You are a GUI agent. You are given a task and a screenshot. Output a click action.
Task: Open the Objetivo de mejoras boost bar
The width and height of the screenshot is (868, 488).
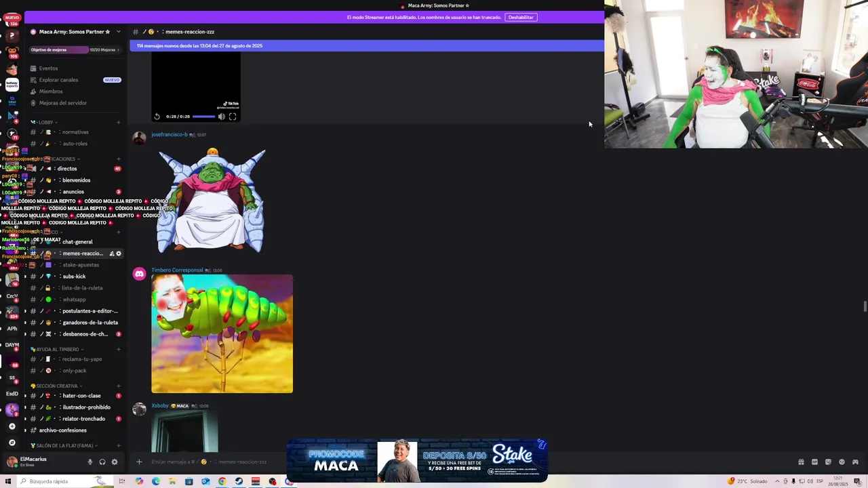point(75,49)
